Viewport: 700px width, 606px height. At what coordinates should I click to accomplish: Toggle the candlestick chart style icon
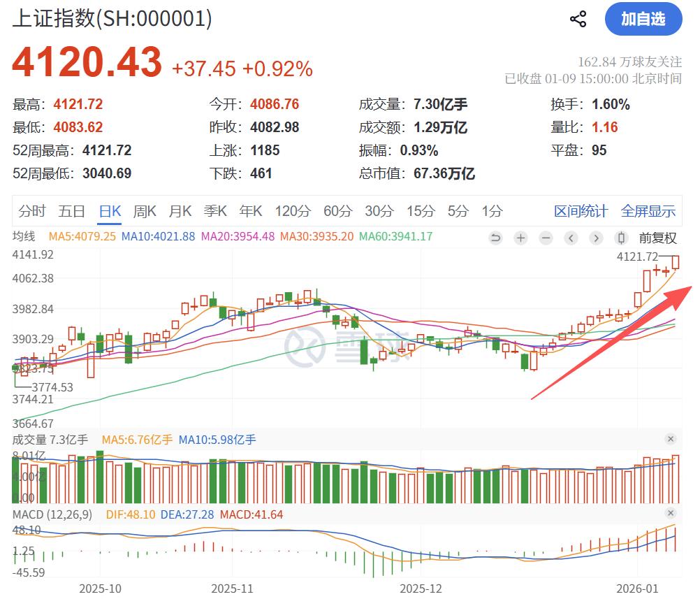coord(621,238)
